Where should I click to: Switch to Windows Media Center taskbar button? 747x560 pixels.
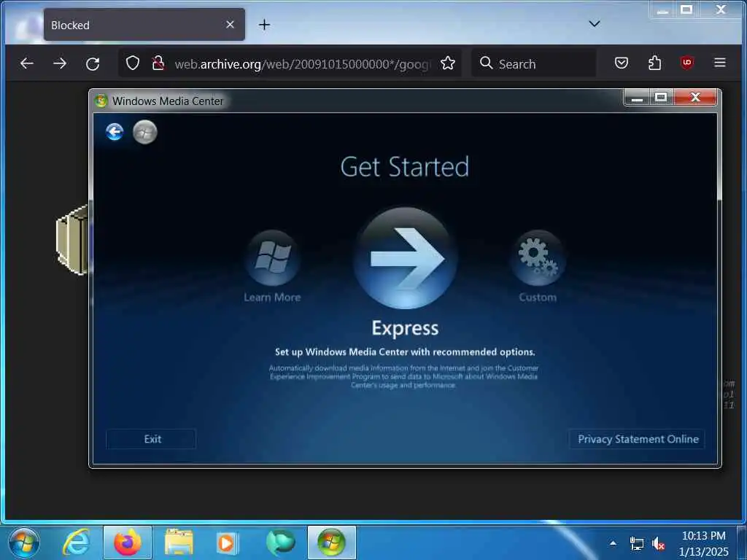[x=332, y=542]
